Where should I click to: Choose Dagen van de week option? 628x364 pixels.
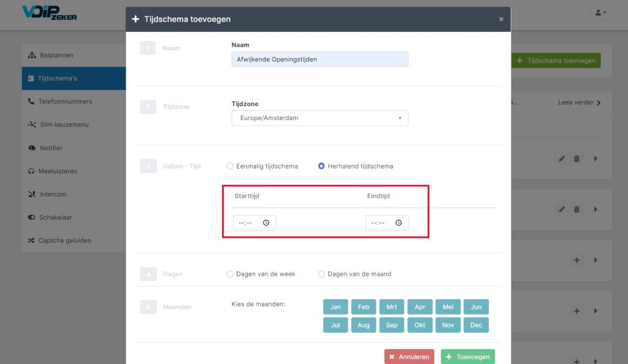tap(230, 274)
